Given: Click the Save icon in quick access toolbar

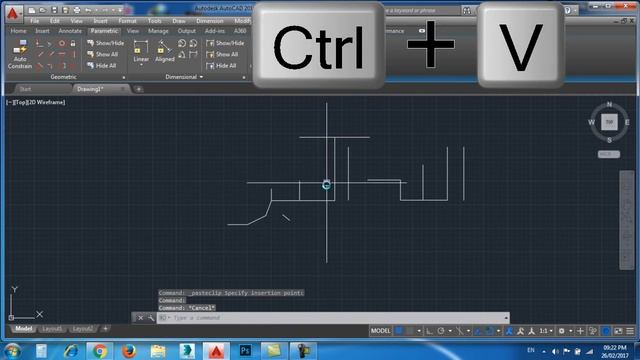Looking at the screenshot, I should click(54, 10).
